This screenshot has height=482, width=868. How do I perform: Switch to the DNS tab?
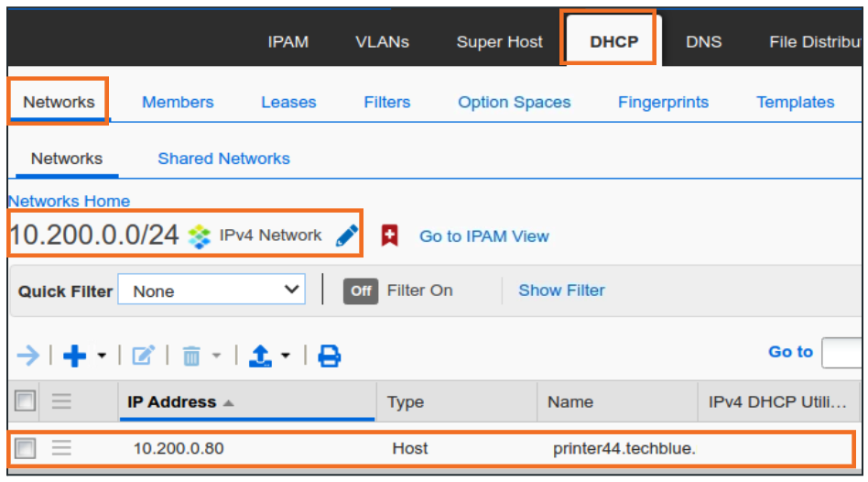click(x=703, y=41)
